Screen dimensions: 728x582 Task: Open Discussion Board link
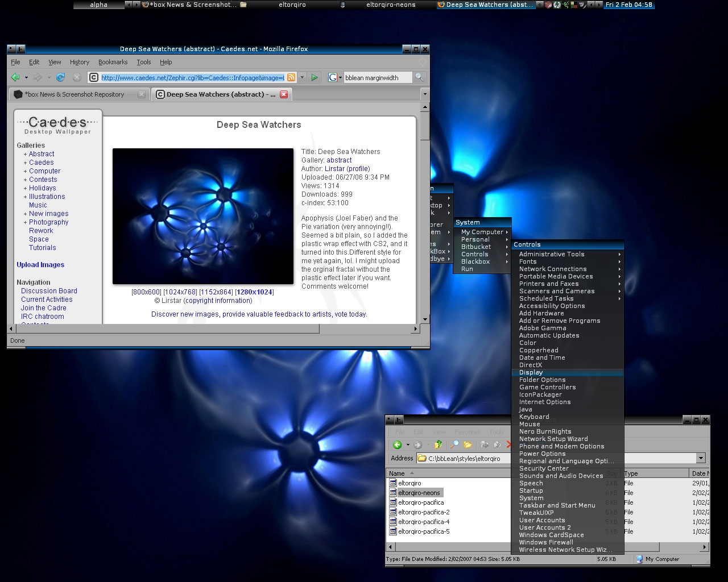pos(49,291)
